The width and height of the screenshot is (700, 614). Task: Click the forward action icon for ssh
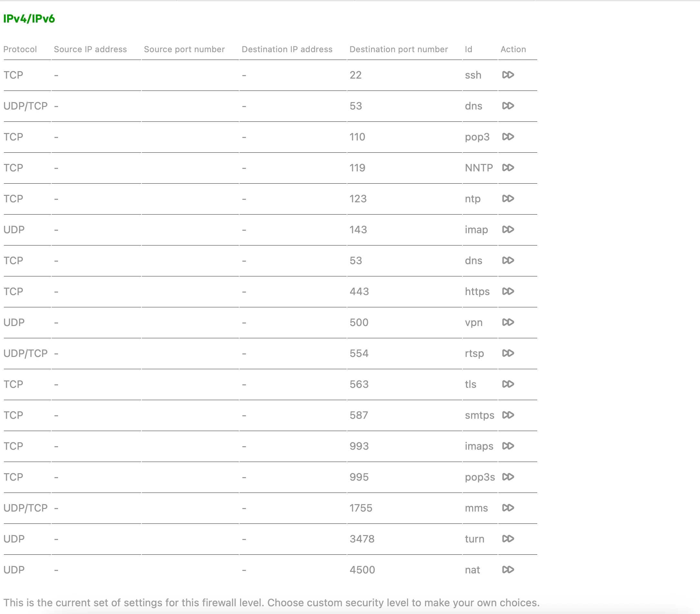[x=508, y=75]
